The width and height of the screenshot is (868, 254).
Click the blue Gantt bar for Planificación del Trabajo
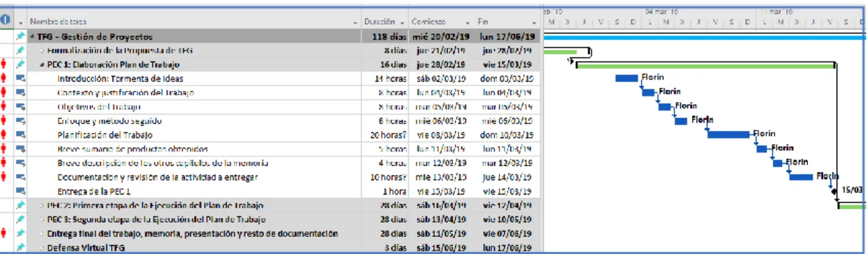point(728,135)
